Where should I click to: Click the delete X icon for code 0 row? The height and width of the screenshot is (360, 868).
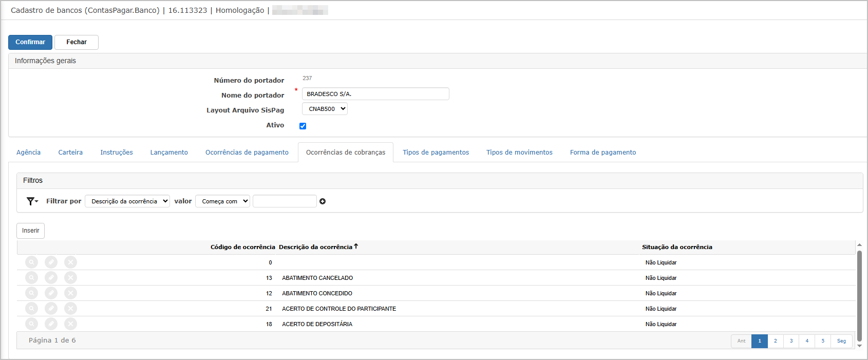point(70,262)
